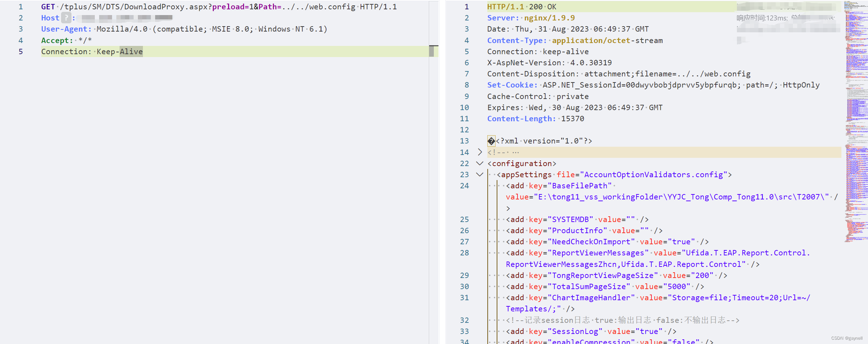Image resolution: width=868 pixels, height=344 pixels.
Task: Click the NeedCheckOnImport key line
Action: click(607, 242)
